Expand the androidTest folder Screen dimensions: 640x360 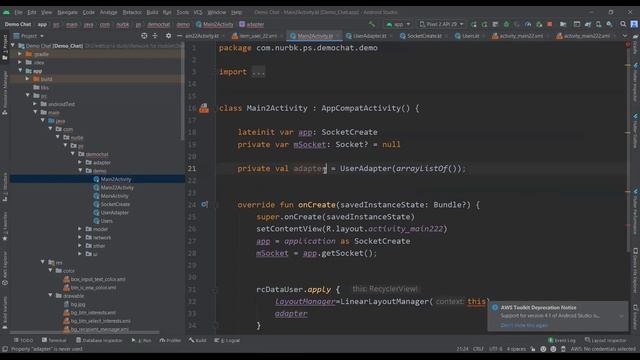[36, 104]
